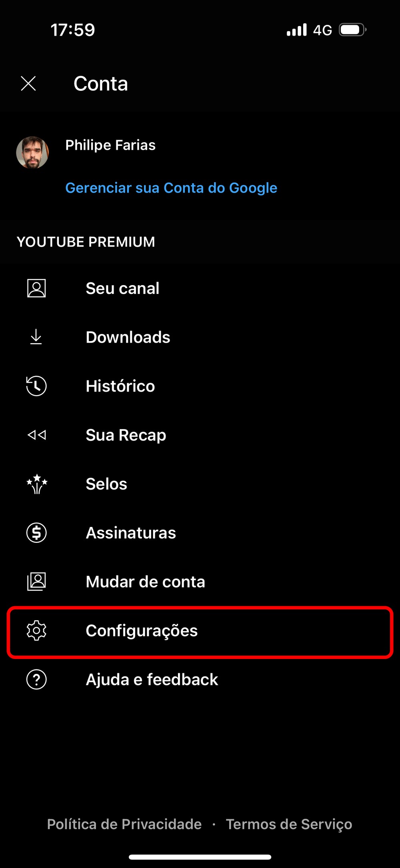Tap the Configurações gear icon
Image resolution: width=400 pixels, height=868 pixels.
tap(36, 631)
